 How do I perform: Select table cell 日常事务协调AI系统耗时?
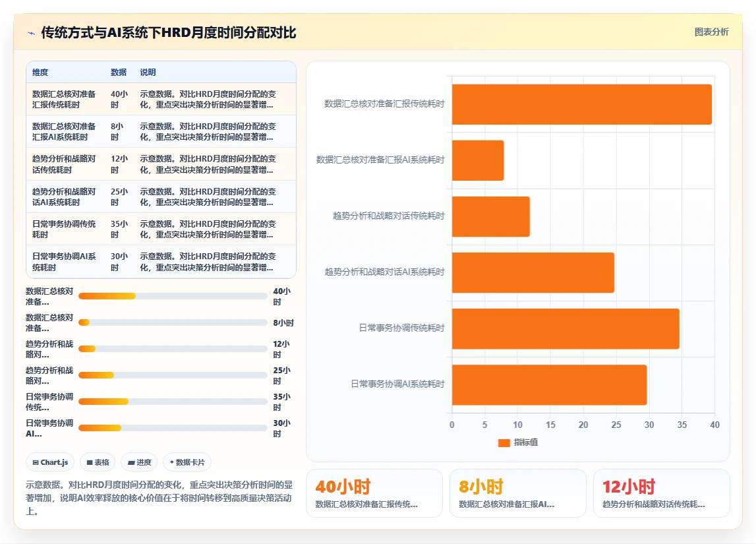pos(64,262)
